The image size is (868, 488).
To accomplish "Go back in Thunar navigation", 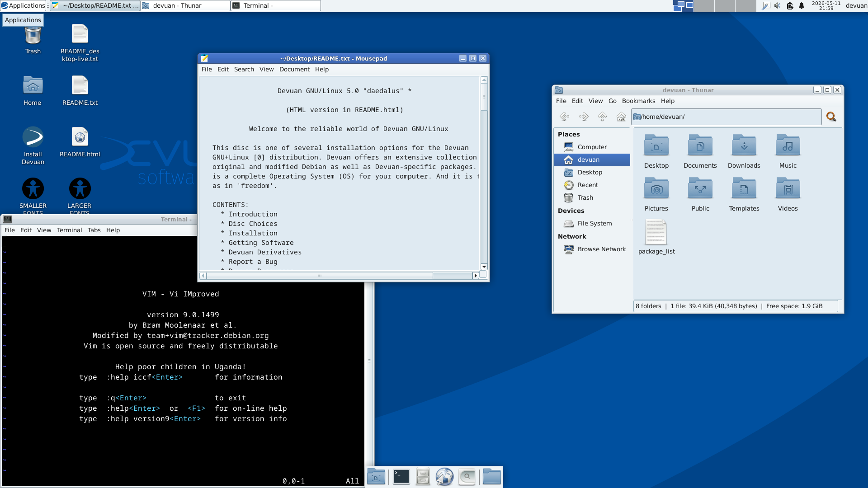I will pyautogui.click(x=565, y=117).
